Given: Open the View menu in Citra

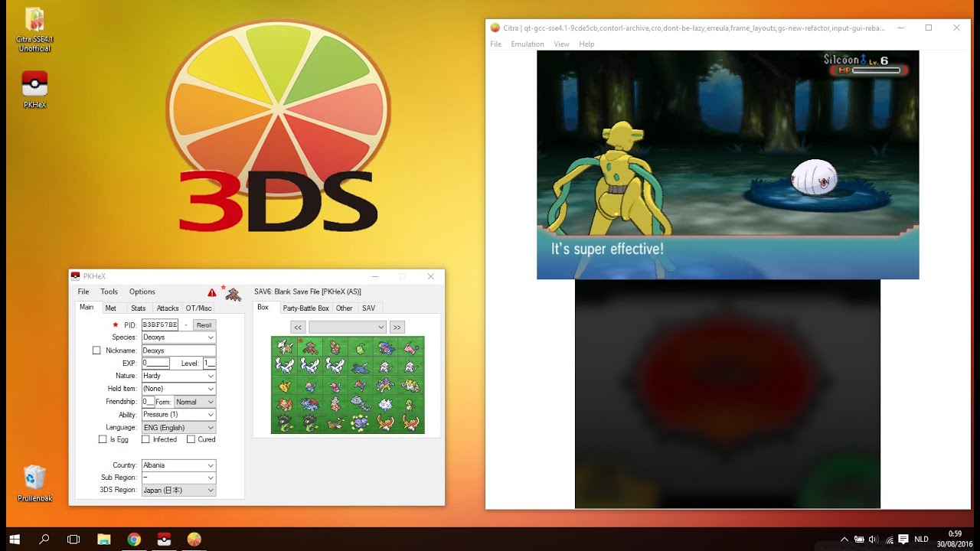Looking at the screenshot, I should coord(561,44).
